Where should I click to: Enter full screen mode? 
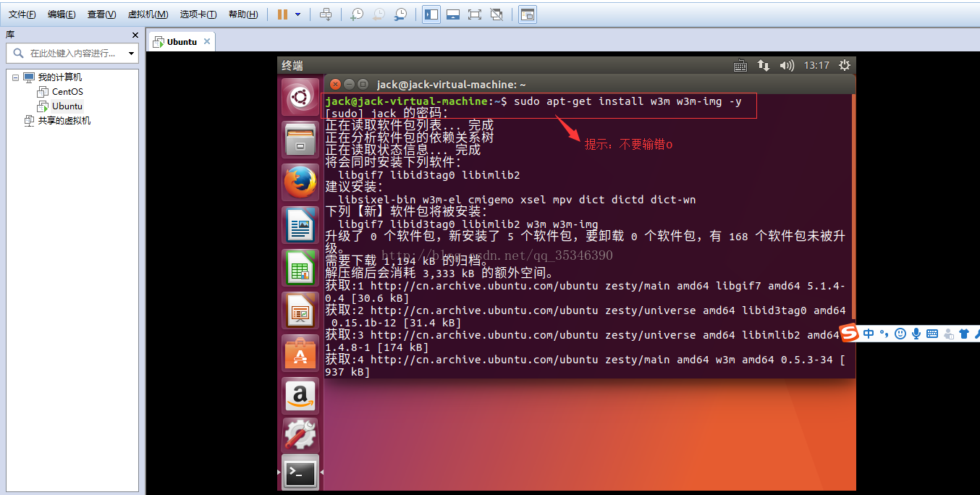click(475, 14)
